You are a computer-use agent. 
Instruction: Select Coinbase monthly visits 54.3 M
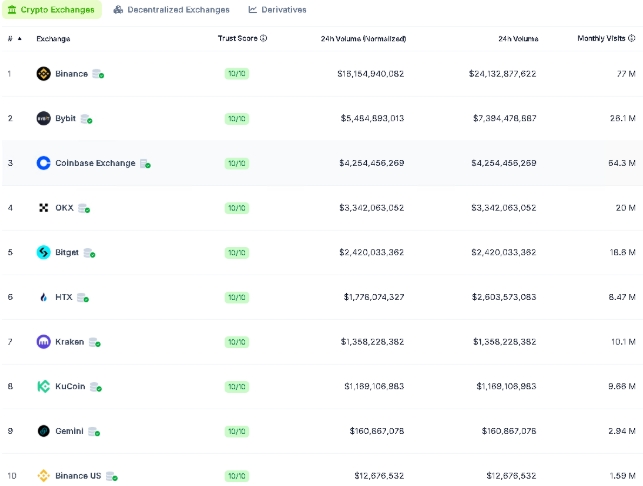622,163
